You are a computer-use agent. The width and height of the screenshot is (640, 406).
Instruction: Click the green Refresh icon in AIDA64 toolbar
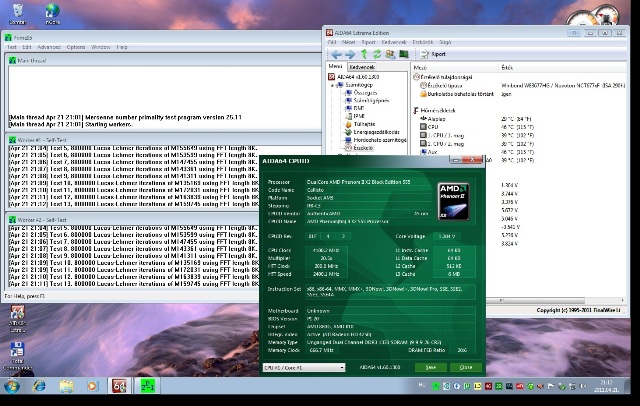[x=377, y=54]
